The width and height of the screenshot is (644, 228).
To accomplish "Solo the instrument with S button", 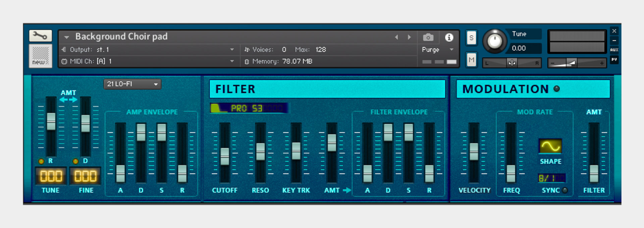I will [x=471, y=38].
